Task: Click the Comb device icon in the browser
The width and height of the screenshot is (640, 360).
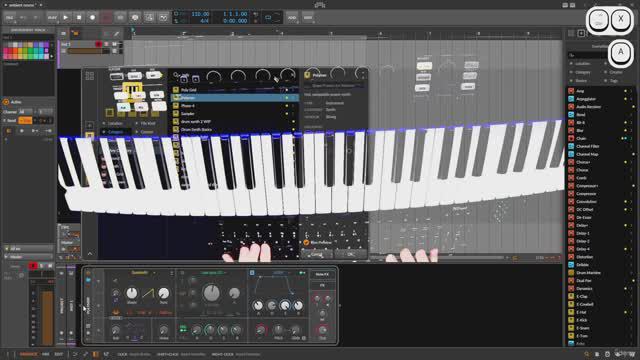Action: pyautogui.click(x=571, y=178)
